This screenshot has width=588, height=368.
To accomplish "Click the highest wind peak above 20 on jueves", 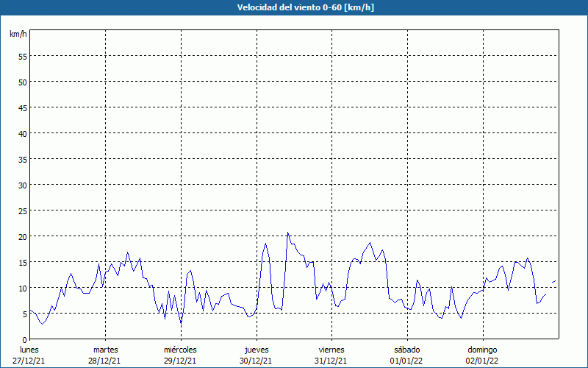I will click(287, 233).
